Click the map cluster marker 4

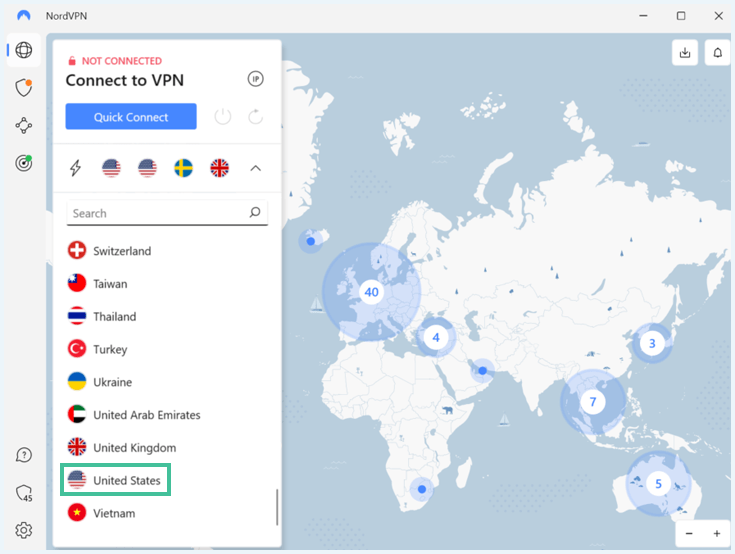[436, 337]
